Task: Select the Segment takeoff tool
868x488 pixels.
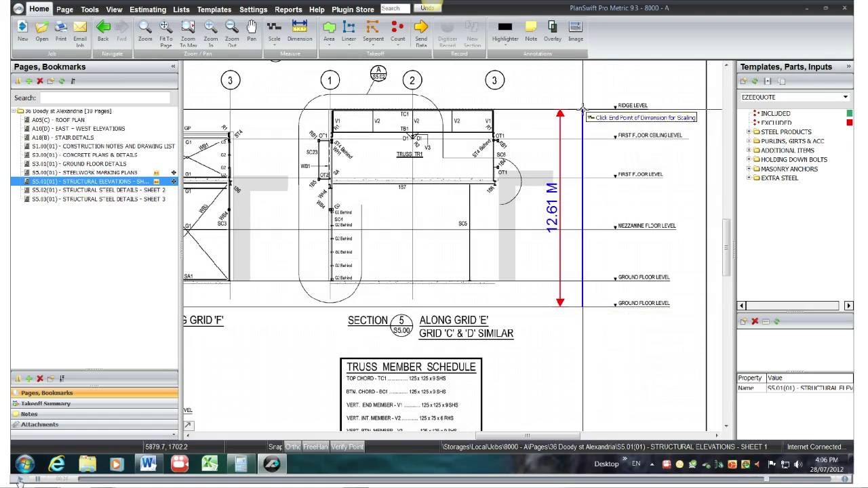Action: (x=373, y=27)
